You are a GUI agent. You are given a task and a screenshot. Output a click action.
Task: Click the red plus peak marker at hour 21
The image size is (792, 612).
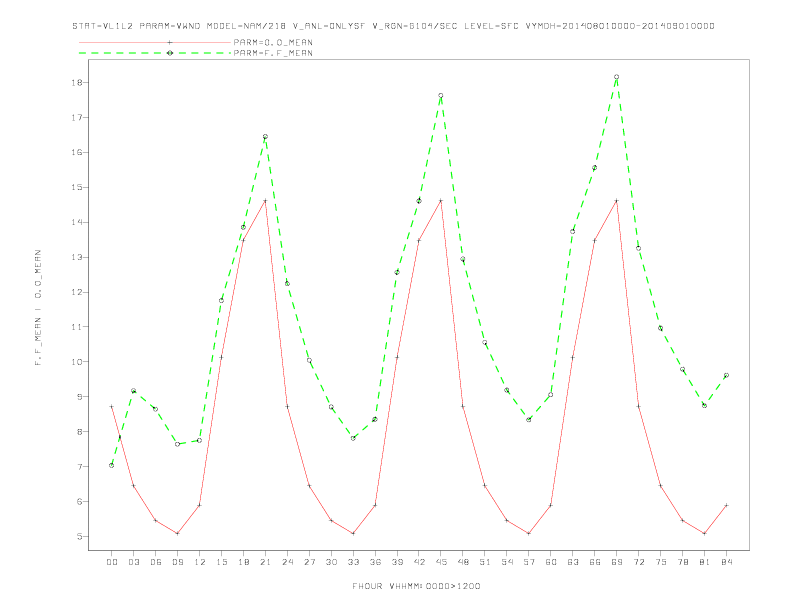point(265,201)
